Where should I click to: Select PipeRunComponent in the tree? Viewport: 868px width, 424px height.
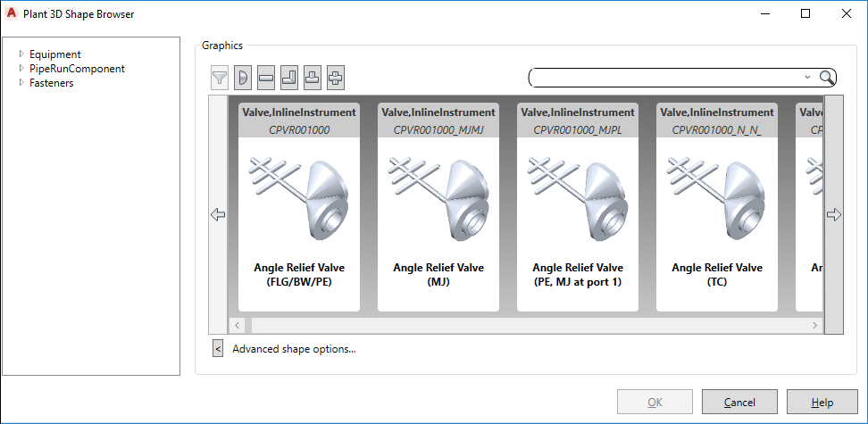(x=77, y=69)
